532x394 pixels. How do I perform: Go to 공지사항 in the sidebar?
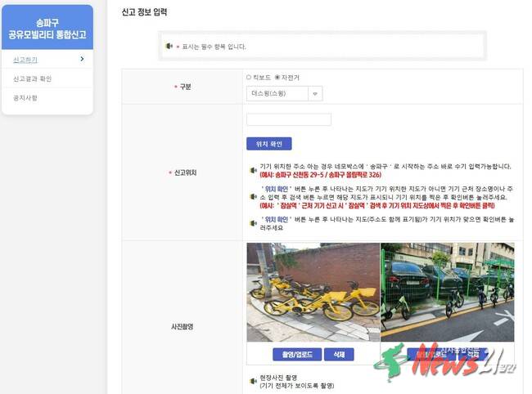[x=25, y=98]
